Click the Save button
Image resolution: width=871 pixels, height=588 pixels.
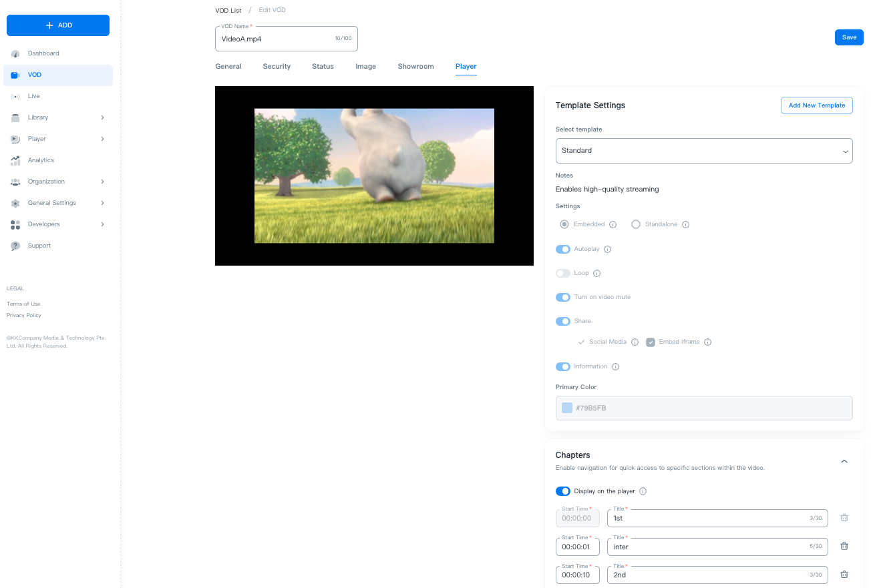pyautogui.click(x=848, y=37)
